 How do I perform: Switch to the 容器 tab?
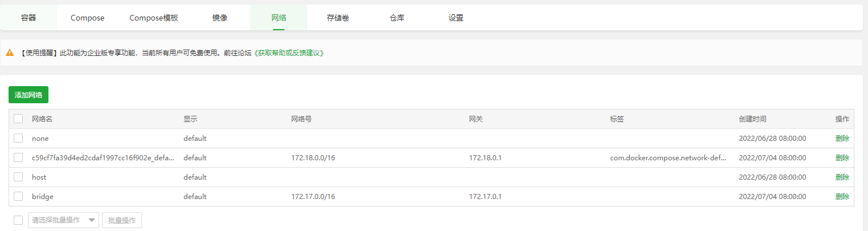(x=28, y=18)
